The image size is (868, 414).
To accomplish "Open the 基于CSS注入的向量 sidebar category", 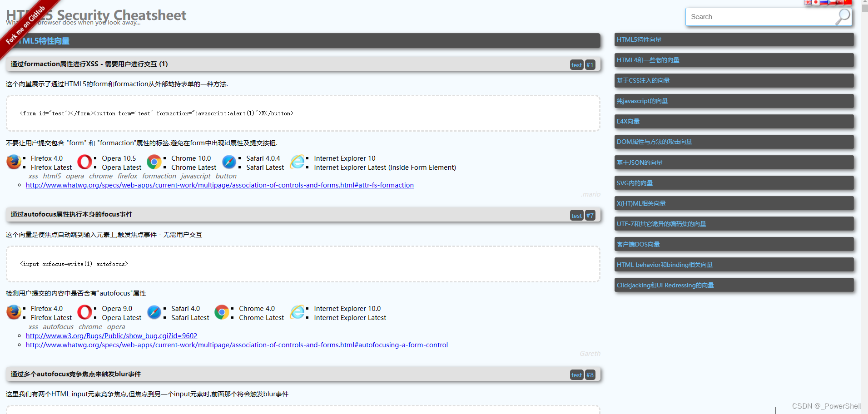I will (x=734, y=80).
